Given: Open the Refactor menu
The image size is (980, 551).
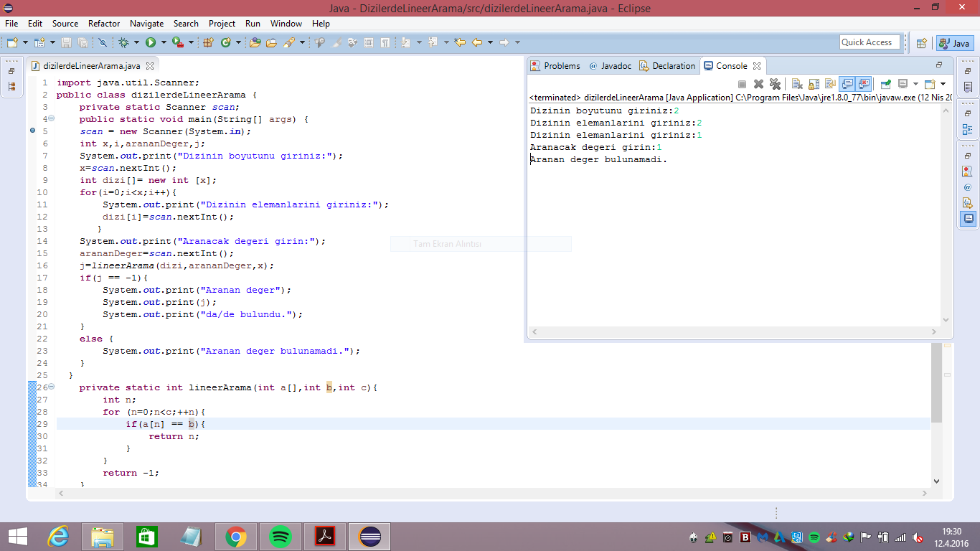Looking at the screenshot, I should [x=104, y=24].
